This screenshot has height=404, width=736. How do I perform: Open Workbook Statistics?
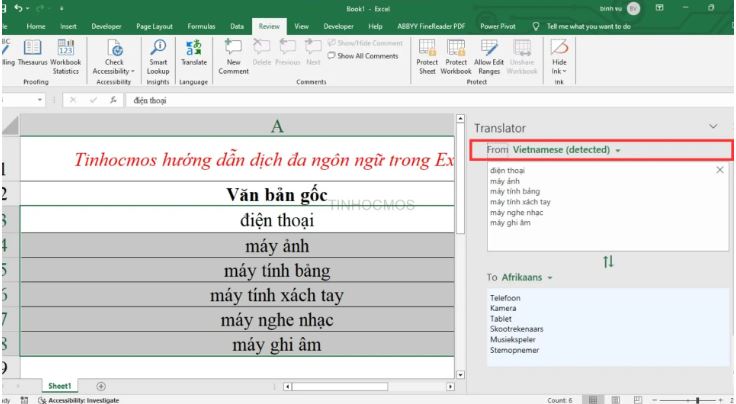(65, 57)
